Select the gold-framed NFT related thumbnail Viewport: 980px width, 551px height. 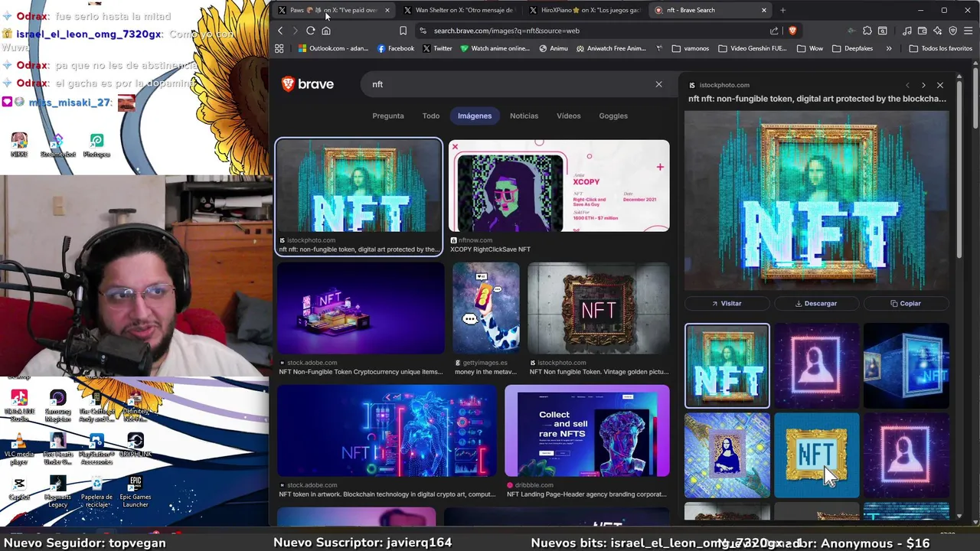(x=816, y=455)
